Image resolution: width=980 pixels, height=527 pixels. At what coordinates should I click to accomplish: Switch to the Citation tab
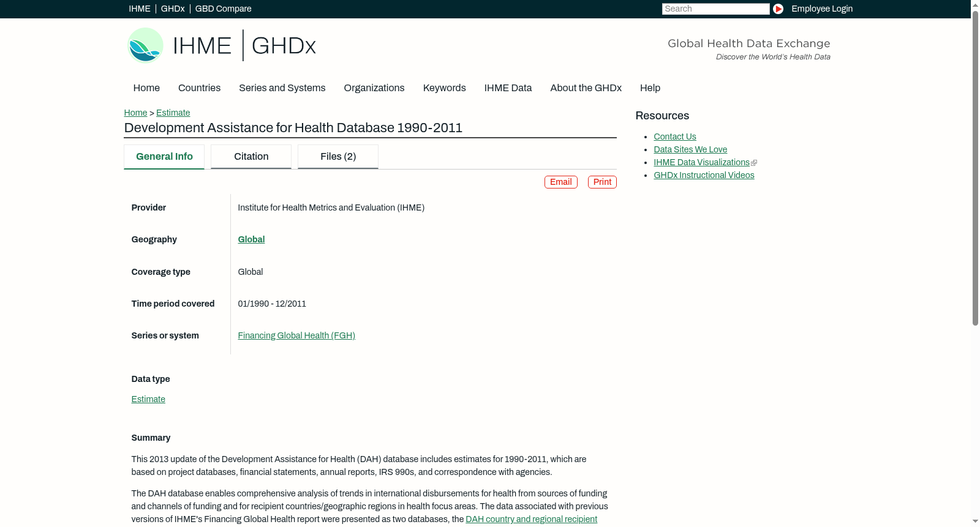coord(251,157)
